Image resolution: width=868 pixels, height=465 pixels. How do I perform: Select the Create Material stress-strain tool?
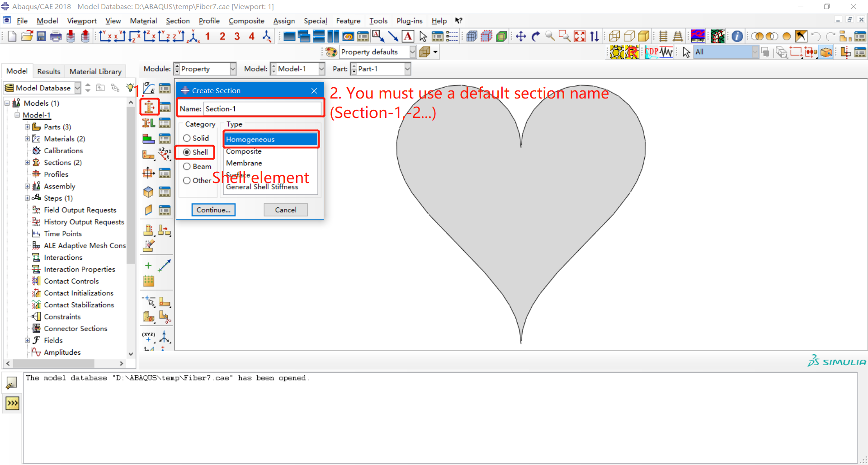pos(148,88)
